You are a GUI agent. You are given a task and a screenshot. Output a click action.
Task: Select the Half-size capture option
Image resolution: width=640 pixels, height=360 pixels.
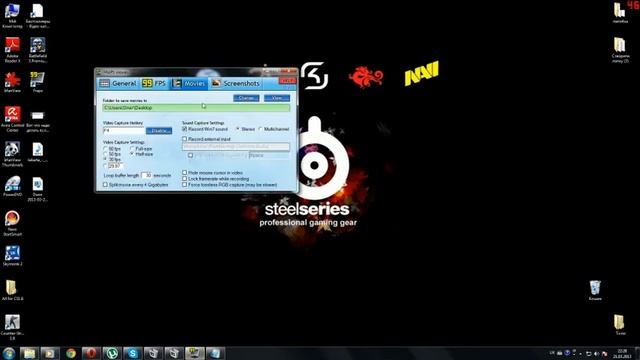coord(132,154)
